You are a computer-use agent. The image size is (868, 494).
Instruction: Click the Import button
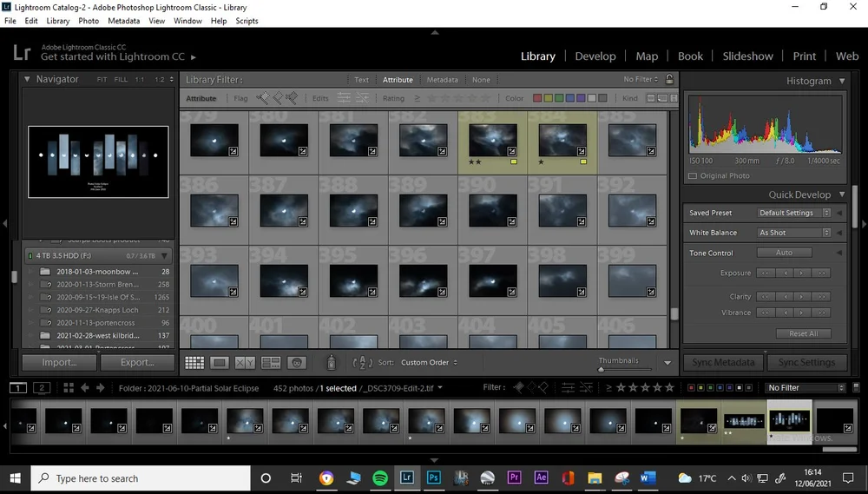coord(59,362)
